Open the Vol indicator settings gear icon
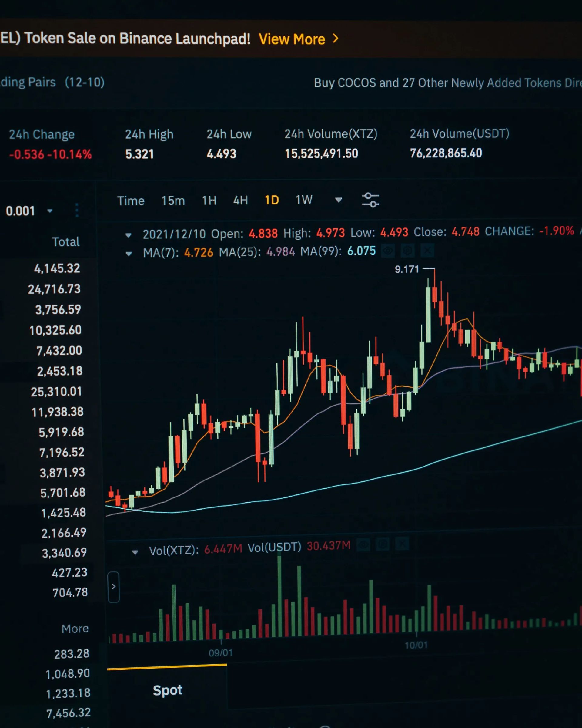 point(383,544)
